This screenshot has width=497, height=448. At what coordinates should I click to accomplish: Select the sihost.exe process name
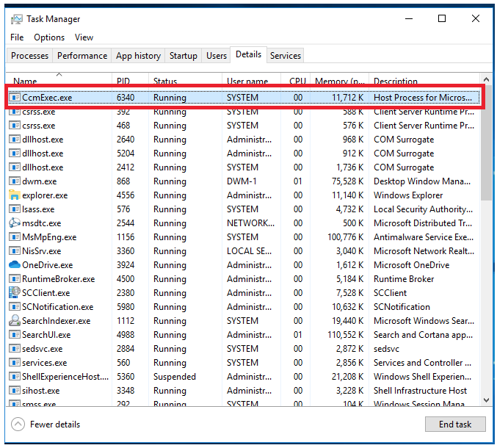[41, 391]
